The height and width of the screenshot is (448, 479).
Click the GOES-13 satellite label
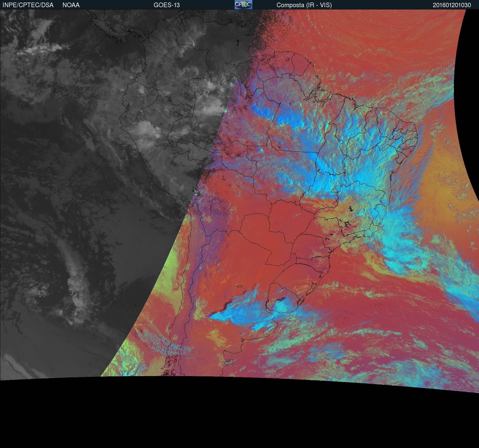pyautogui.click(x=166, y=5)
